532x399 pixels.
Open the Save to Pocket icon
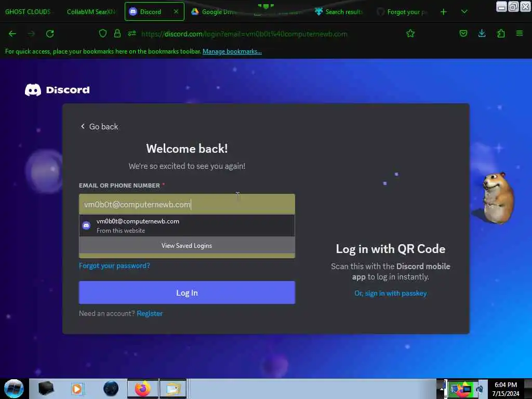[463, 33]
